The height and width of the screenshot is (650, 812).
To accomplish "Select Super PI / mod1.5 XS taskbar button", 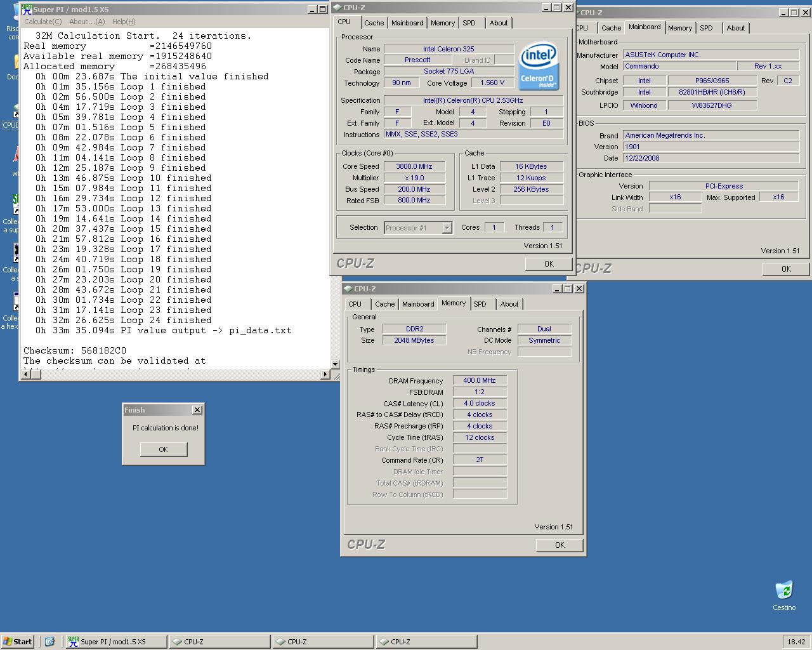I will coord(117,641).
